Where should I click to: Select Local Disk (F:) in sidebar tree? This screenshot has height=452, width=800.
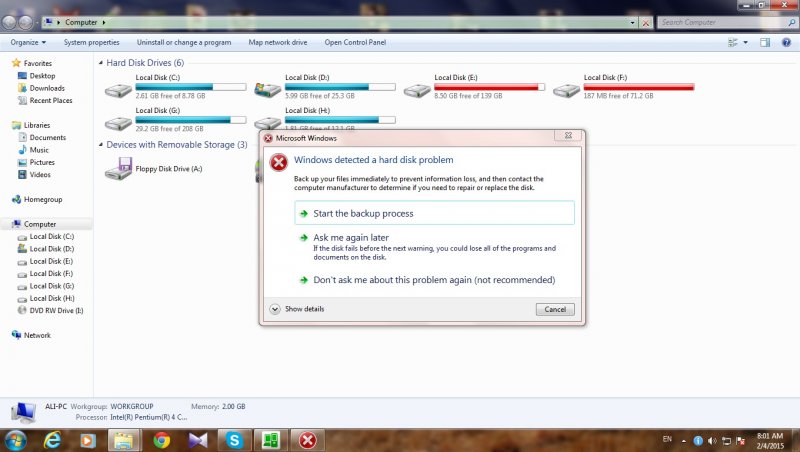tap(45, 273)
